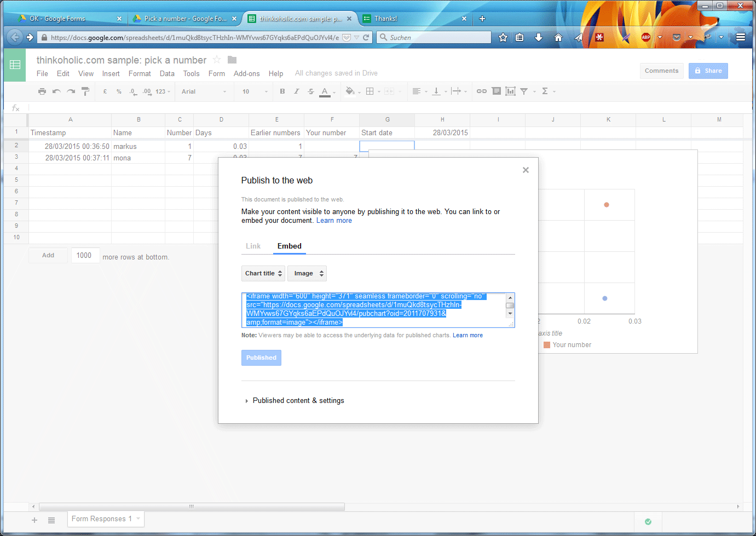Star the document title
The width and height of the screenshot is (756, 536).
coord(217,60)
